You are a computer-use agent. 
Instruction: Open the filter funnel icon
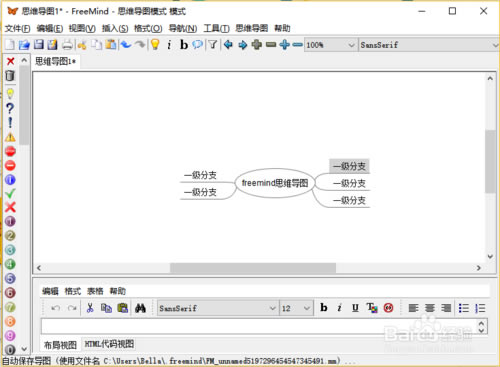213,45
